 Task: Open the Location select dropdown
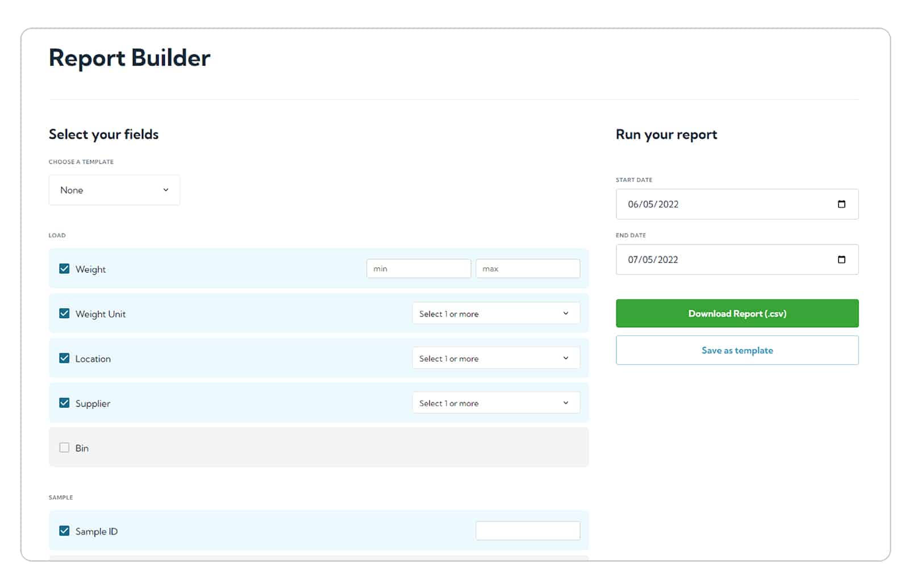coord(496,358)
